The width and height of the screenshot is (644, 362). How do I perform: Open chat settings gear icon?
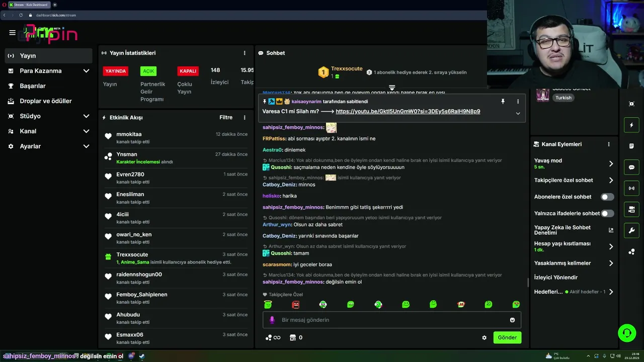coord(484,338)
